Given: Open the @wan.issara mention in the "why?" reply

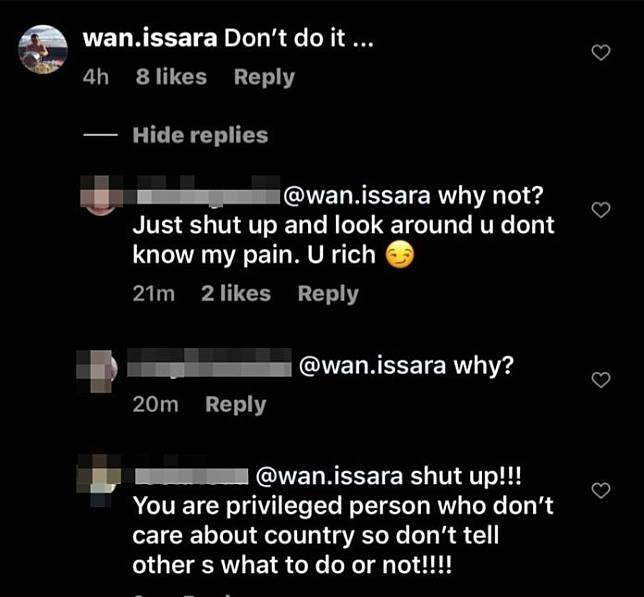Looking at the screenshot, I should [372, 365].
